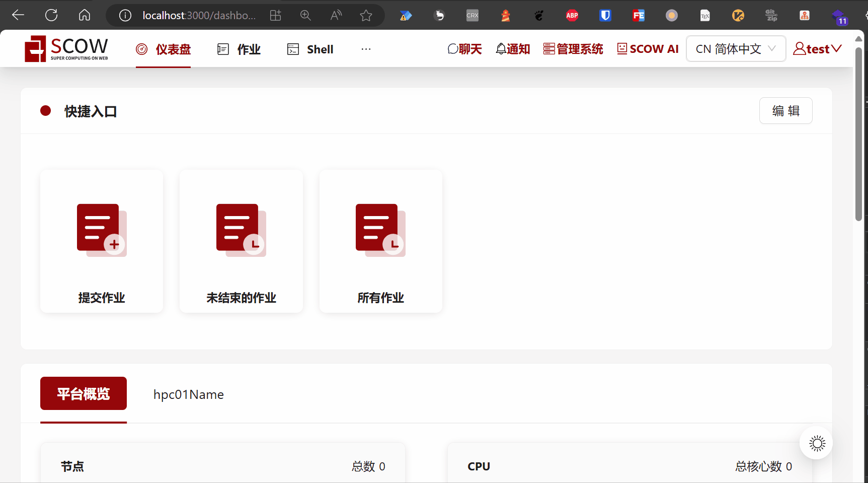Click the browser refresh button

[51, 15]
